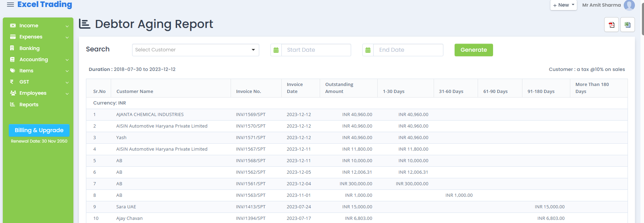The image size is (644, 223).
Task: Open Reports in the sidebar
Action: (x=29, y=105)
